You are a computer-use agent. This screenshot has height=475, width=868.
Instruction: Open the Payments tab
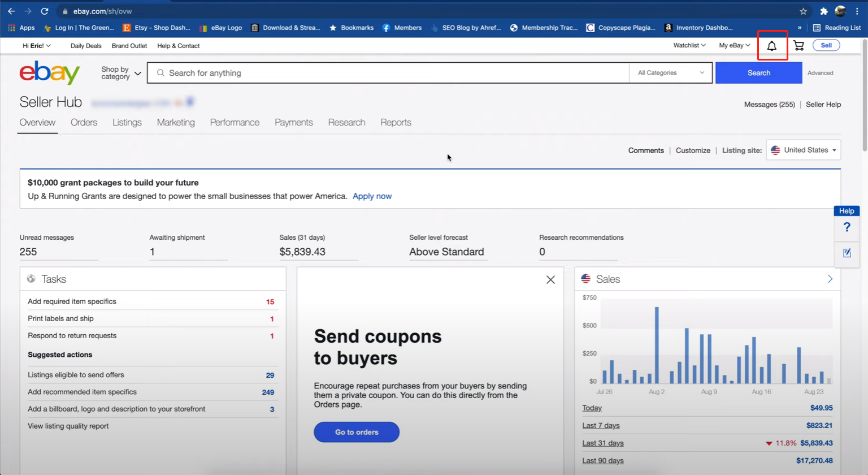coord(294,122)
